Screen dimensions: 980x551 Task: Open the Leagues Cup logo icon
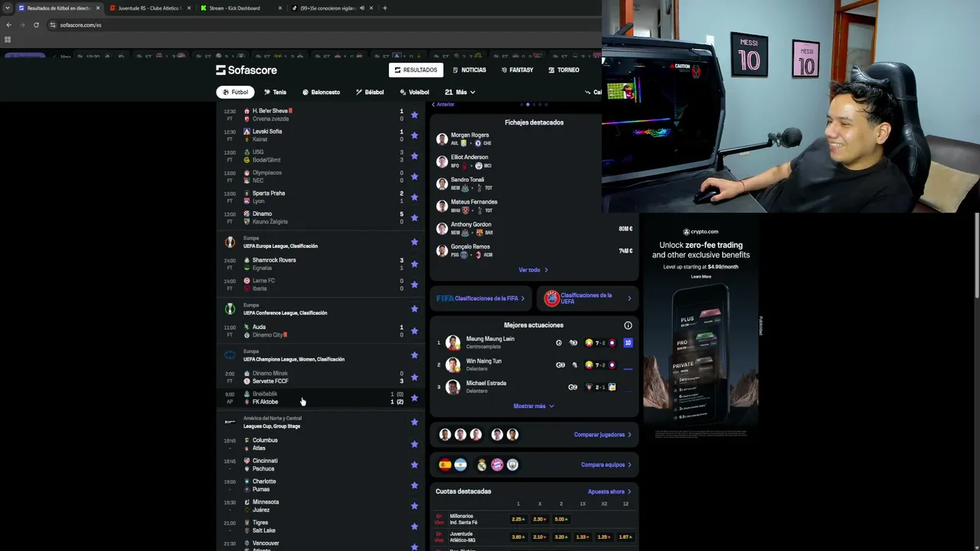[230, 422]
